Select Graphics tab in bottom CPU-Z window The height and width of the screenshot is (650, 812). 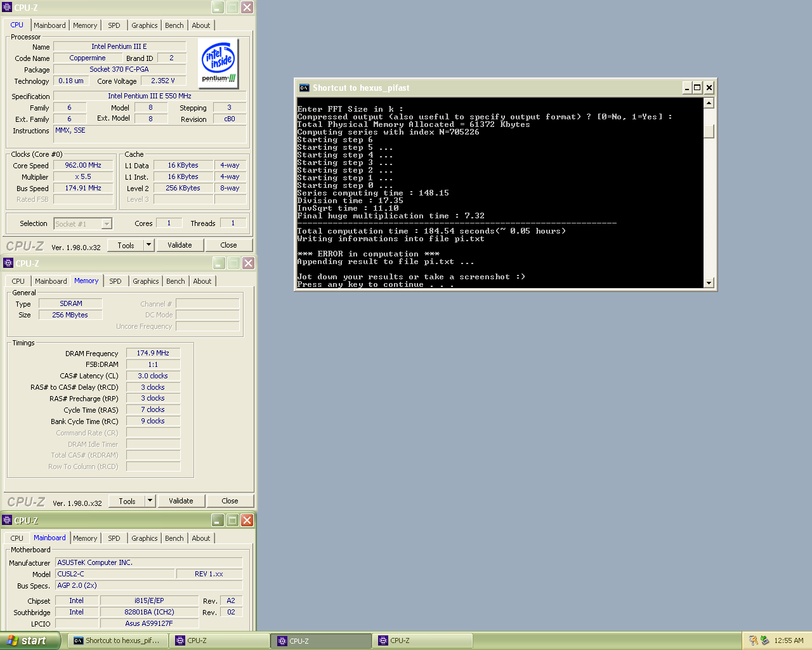pyautogui.click(x=145, y=538)
